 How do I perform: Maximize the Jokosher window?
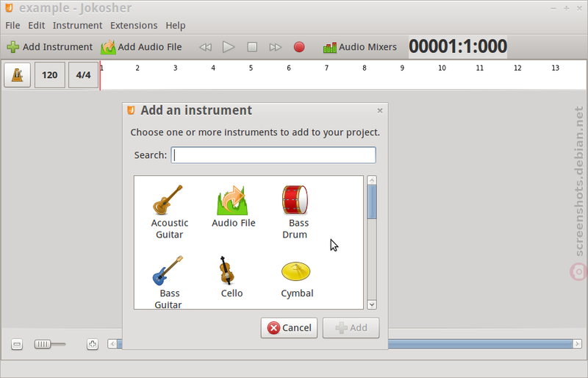[566, 8]
